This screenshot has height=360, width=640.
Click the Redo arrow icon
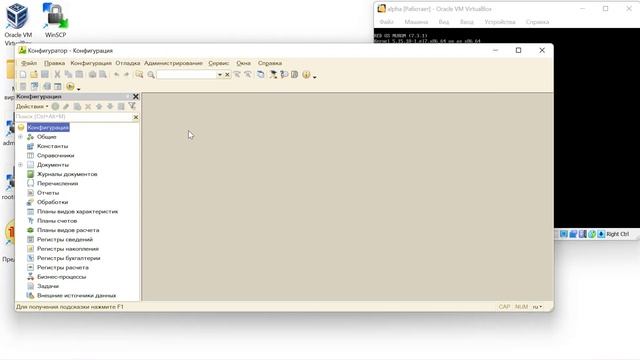point(127,74)
